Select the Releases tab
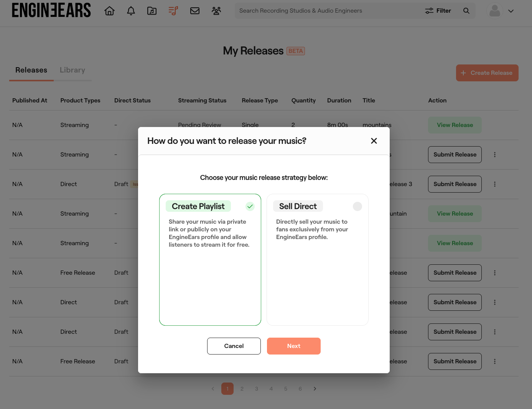 (31, 70)
